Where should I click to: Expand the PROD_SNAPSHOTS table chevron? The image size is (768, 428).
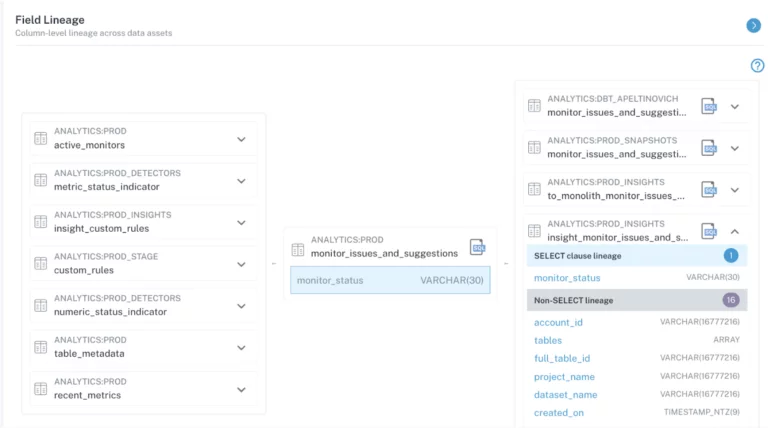(735, 148)
